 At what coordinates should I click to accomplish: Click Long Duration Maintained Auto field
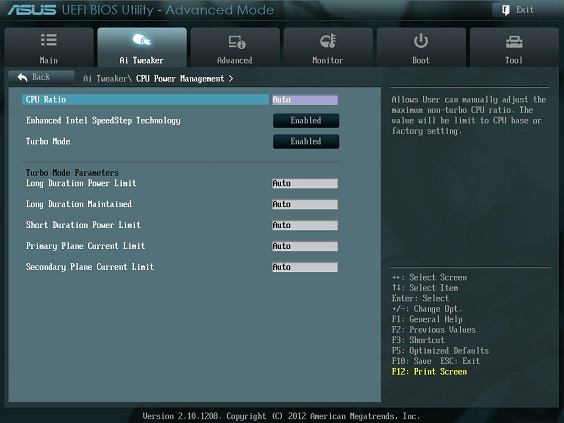305,204
